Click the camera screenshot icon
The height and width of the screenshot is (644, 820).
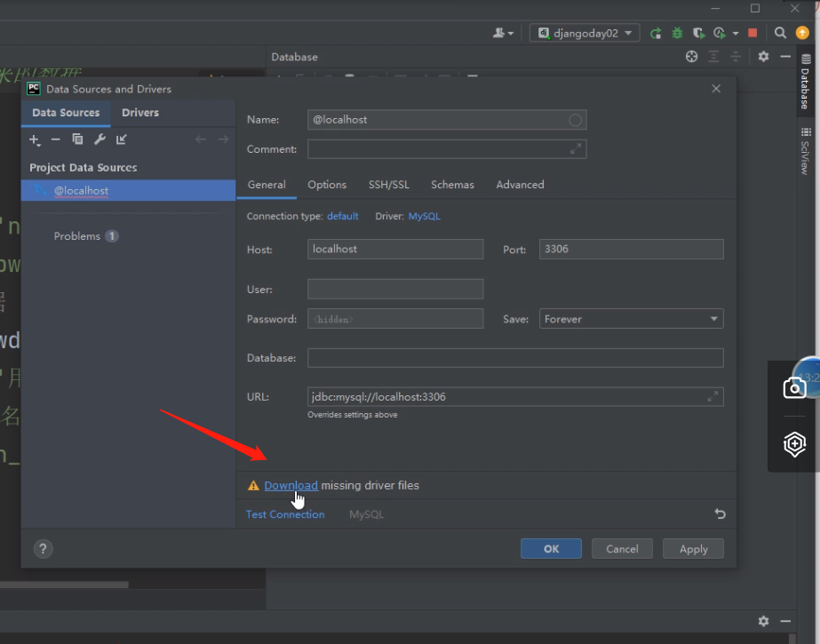794,388
